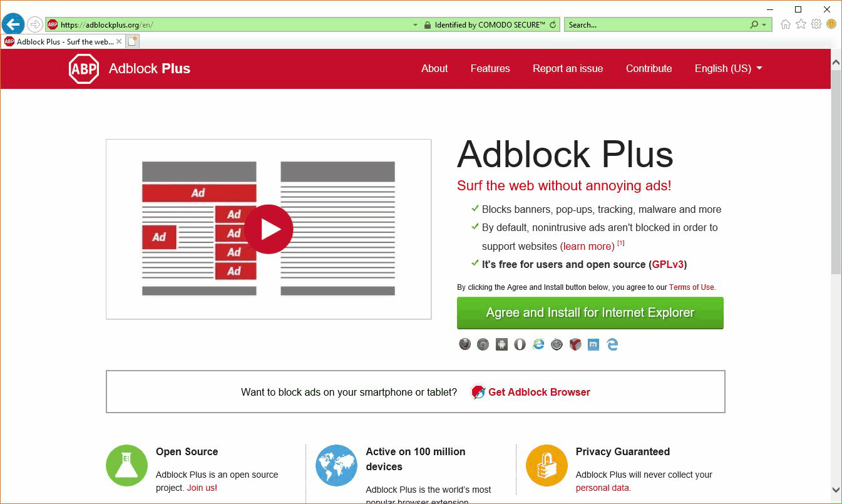Open the English (US) language dropdown
The image size is (842, 504).
(x=728, y=68)
